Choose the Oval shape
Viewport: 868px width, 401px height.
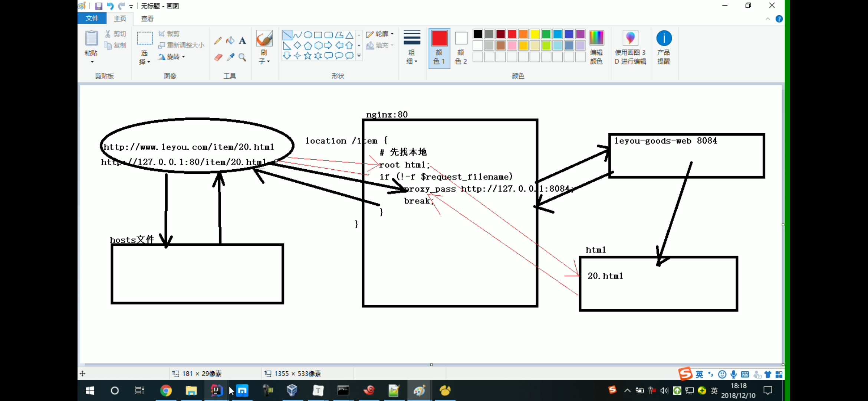point(308,35)
